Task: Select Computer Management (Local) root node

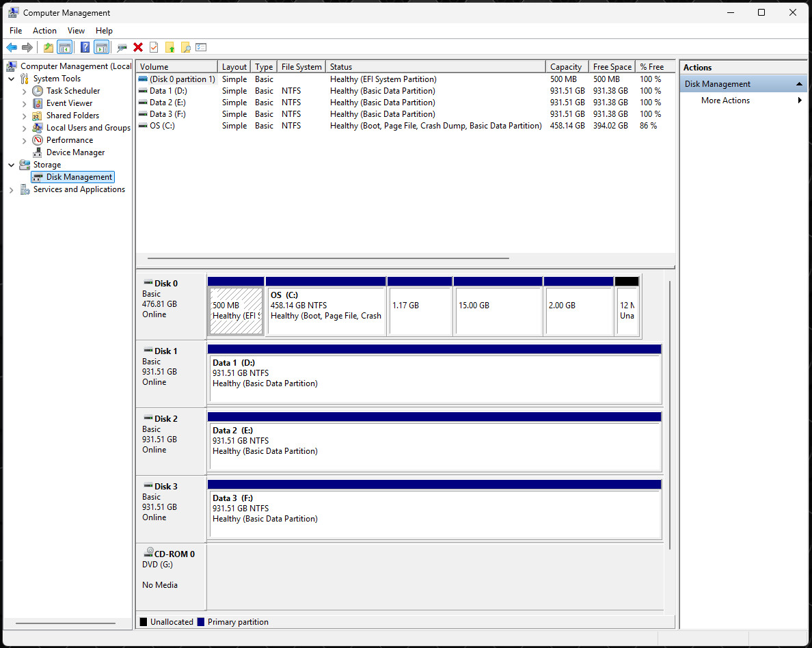Action: (x=76, y=66)
